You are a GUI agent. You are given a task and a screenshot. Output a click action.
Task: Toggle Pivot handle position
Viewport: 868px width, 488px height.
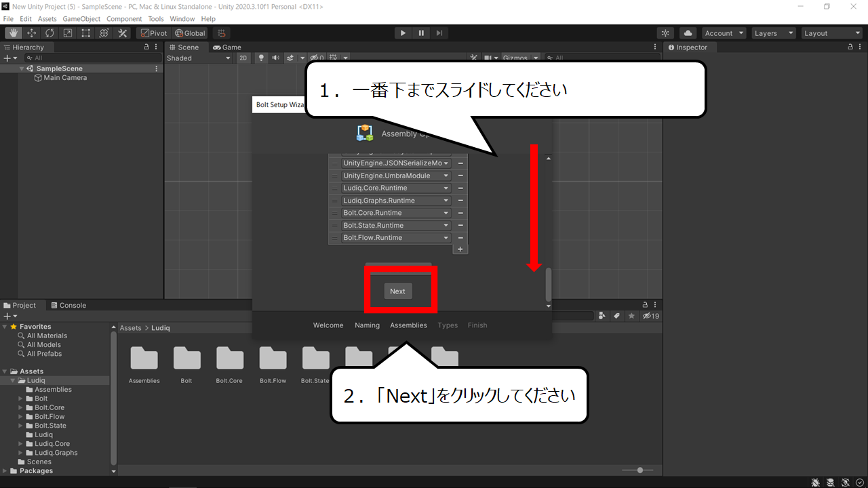coord(153,33)
